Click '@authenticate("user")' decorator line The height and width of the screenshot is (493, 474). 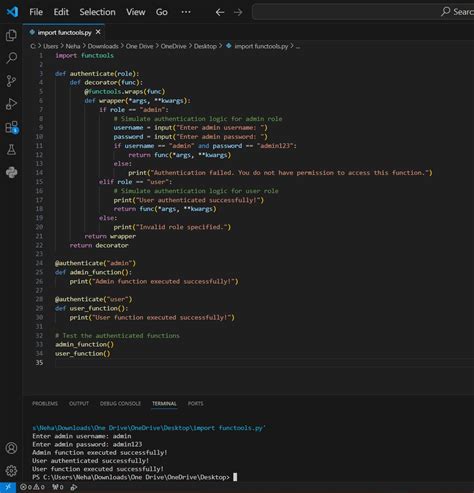(x=94, y=299)
